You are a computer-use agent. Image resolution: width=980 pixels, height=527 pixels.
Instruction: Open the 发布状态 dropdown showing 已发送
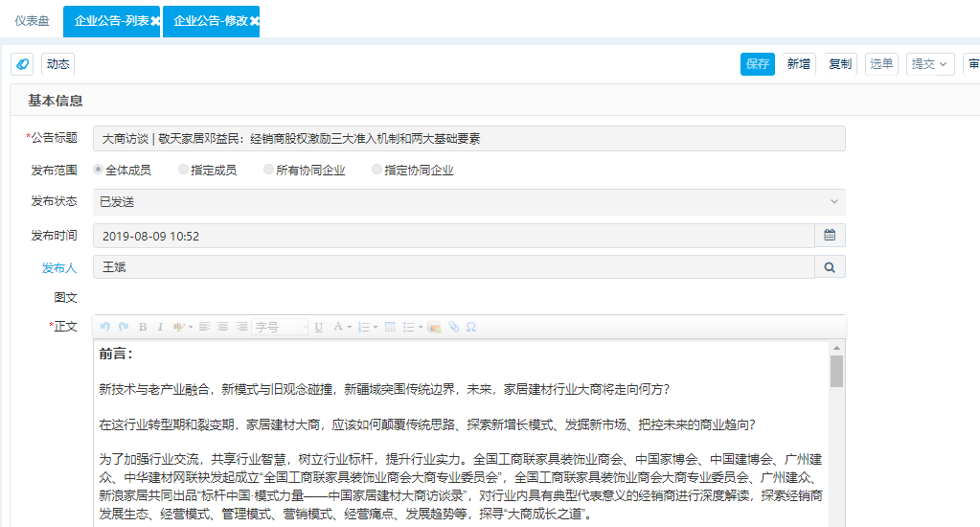coord(469,202)
